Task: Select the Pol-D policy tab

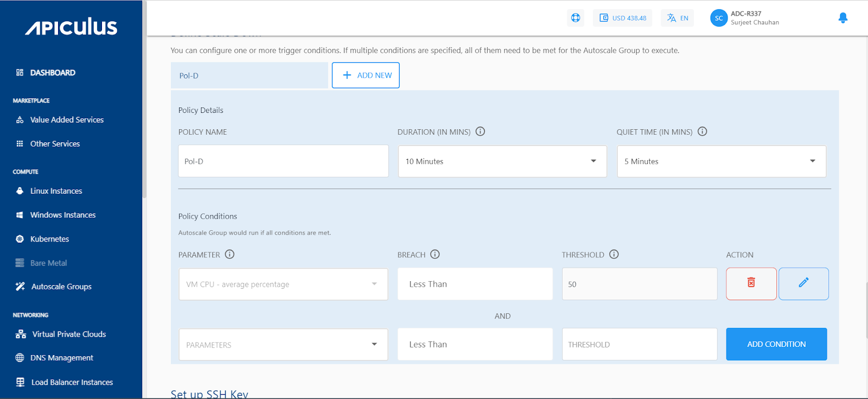Action: tap(249, 75)
